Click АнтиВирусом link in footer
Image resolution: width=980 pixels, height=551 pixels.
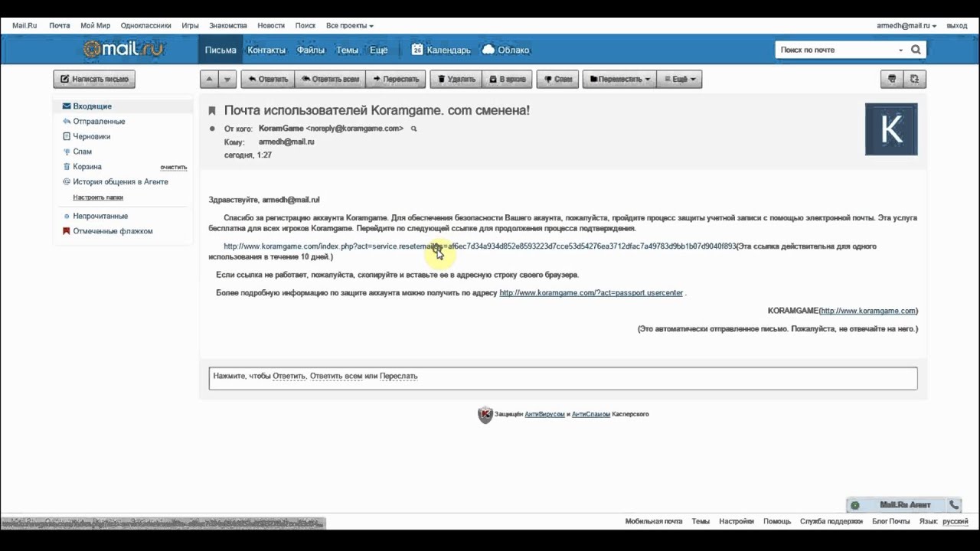pos(544,414)
